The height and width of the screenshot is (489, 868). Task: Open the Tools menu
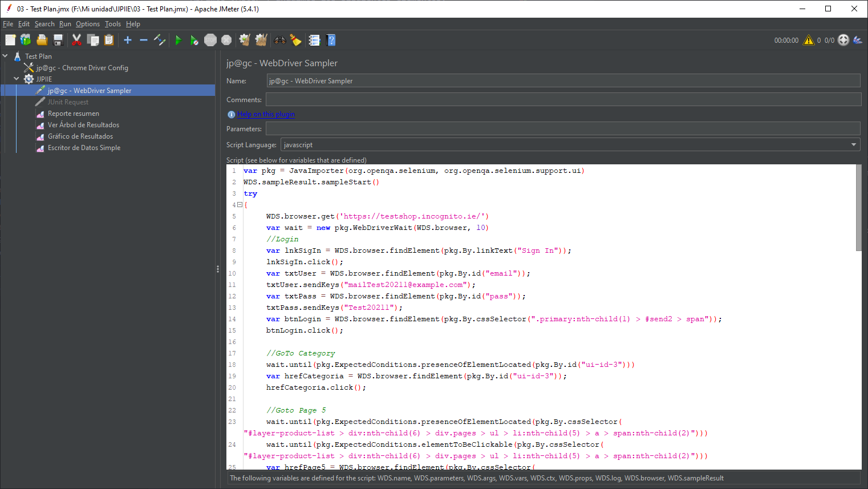coord(113,24)
